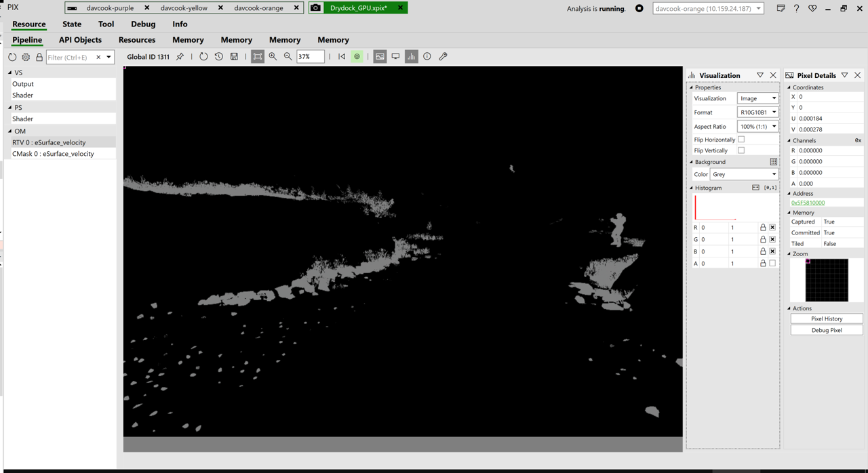Toggle the Pixel Details image icon in toolbar
The width and height of the screenshot is (868, 473).
coord(380,57)
